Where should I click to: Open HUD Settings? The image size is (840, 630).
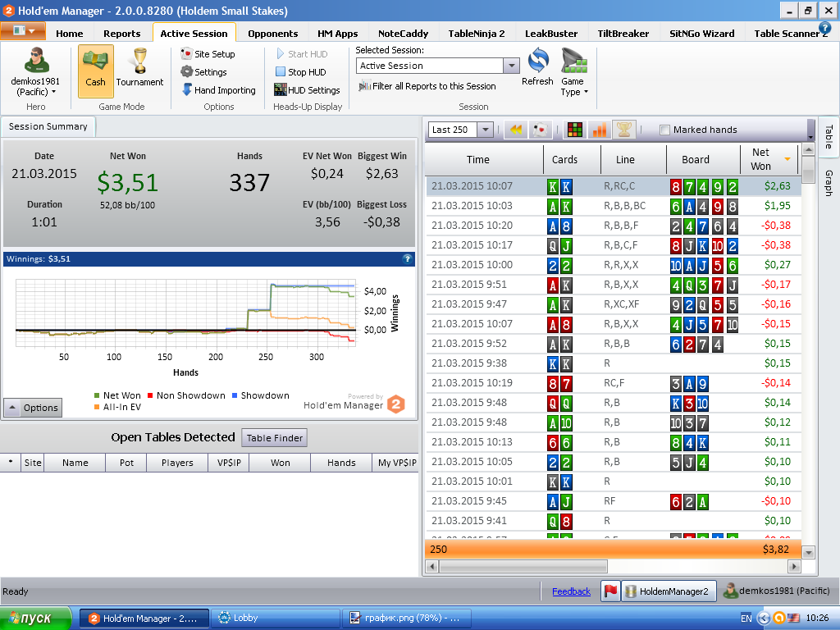(x=307, y=90)
